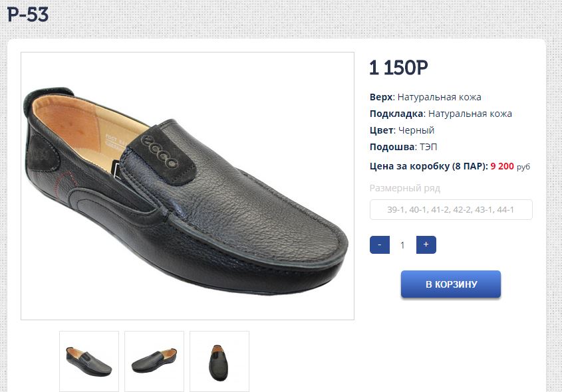Click the Верх: Натуральная кожа line
Screen dimensions: 562x392
425,97
